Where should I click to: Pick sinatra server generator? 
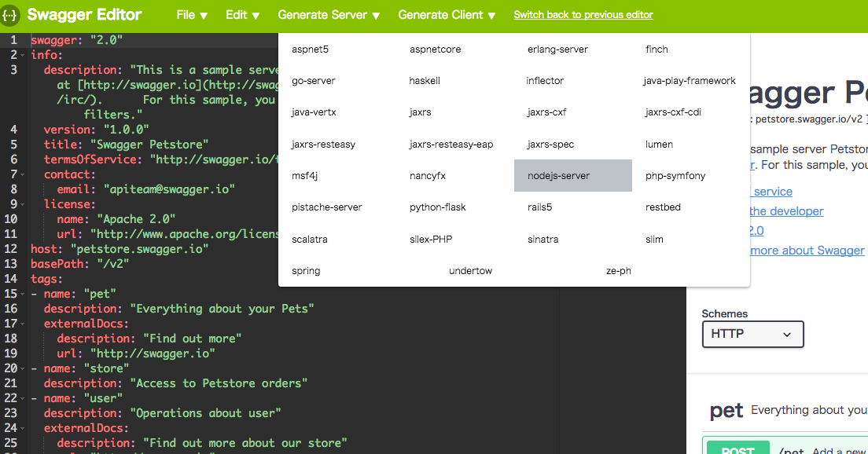coord(543,240)
